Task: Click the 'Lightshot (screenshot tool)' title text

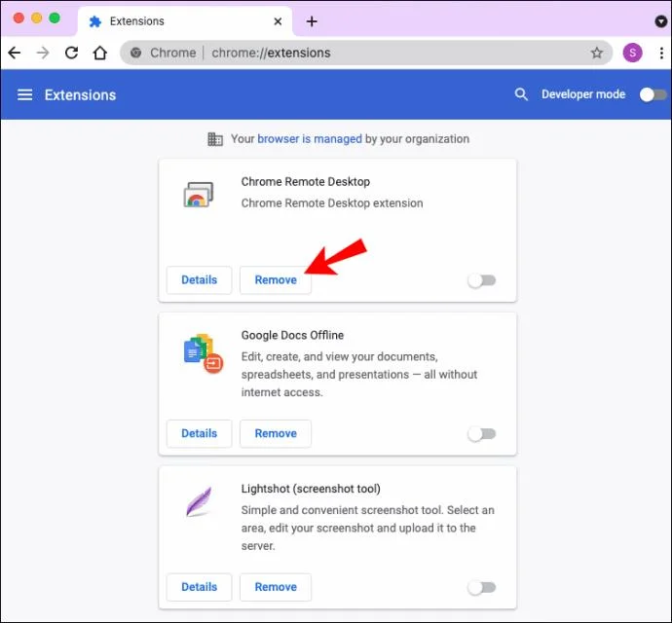Action: (x=311, y=489)
